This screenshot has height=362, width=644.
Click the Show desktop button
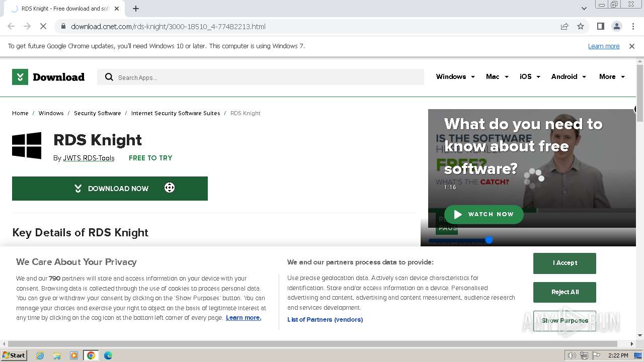click(x=638, y=355)
